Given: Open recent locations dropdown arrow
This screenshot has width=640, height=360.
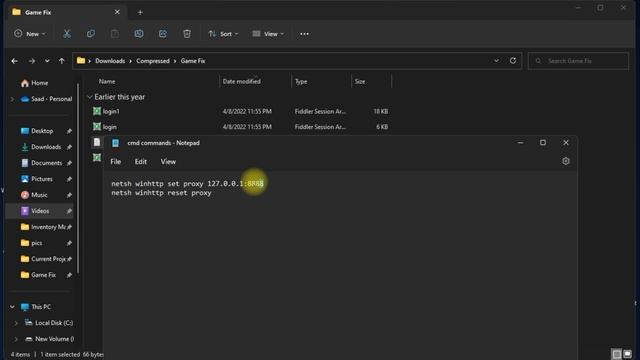Looking at the screenshot, I should point(47,61).
